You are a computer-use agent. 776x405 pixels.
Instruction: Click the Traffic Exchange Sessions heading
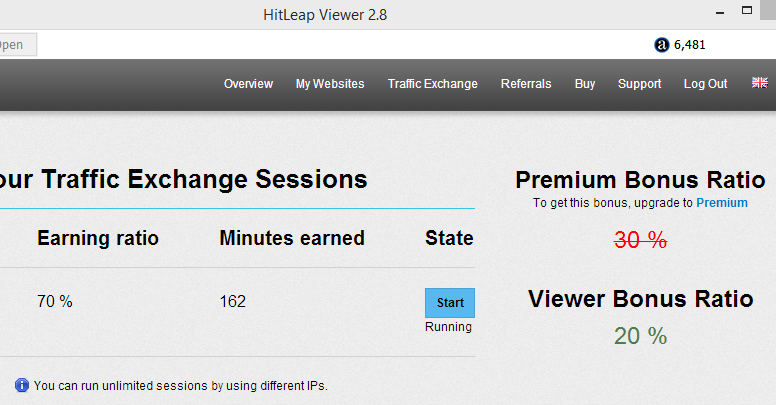tap(184, 179)
